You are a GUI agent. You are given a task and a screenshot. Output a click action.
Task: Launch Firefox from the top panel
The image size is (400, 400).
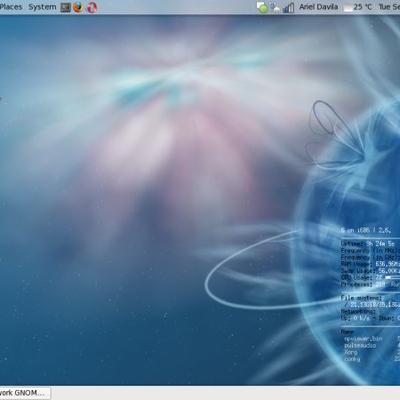point(78,7)
